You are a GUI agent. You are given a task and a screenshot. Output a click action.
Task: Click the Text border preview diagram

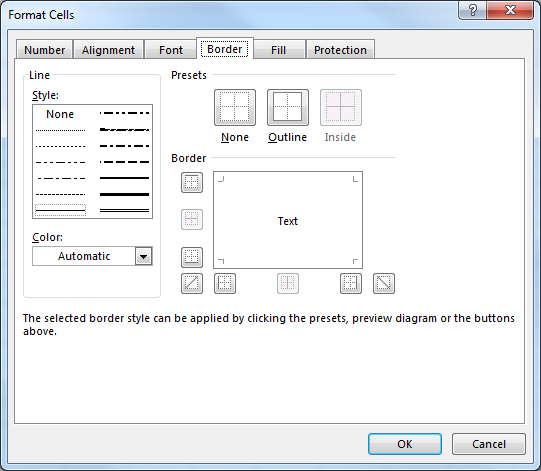coord(288,220)
